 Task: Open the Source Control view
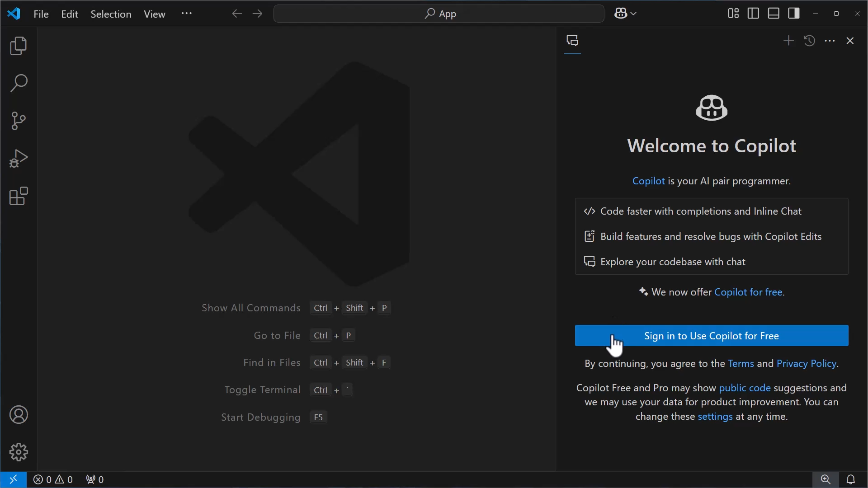coord(19,121)
